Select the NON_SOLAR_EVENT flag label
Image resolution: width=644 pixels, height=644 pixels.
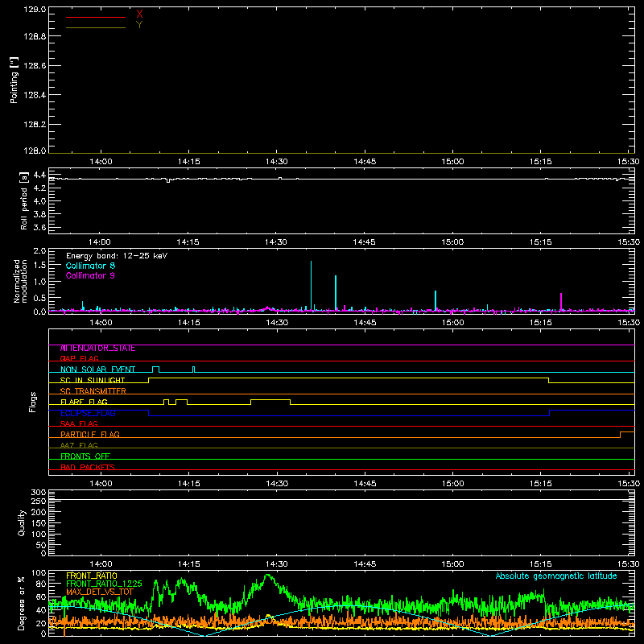tap(97, 369)
